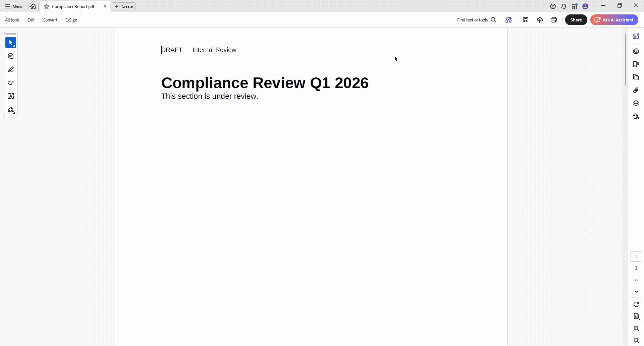The image size is (644, 346).
Task: Open the Fill and Sign tool
Action: click(10, 110)
